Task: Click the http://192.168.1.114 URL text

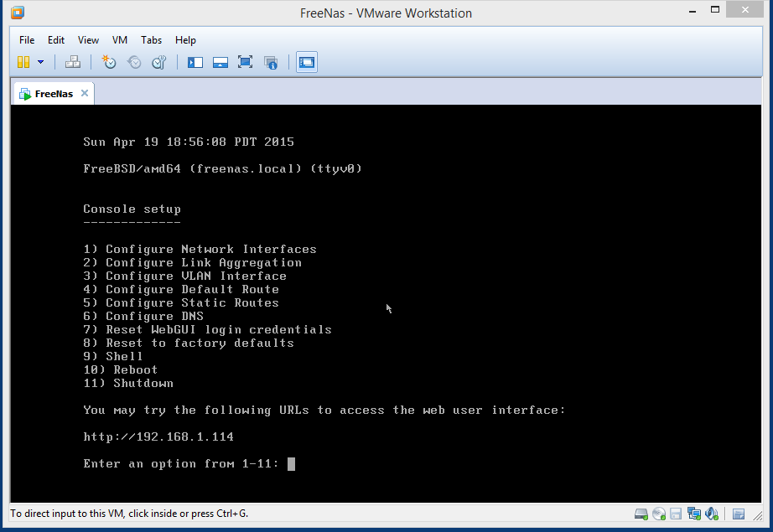Action: 158,437
